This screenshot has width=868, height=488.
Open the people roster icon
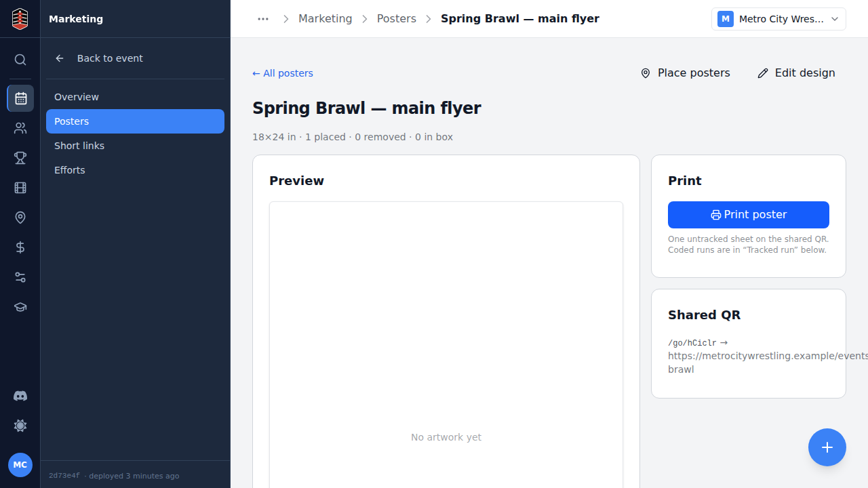20,128
